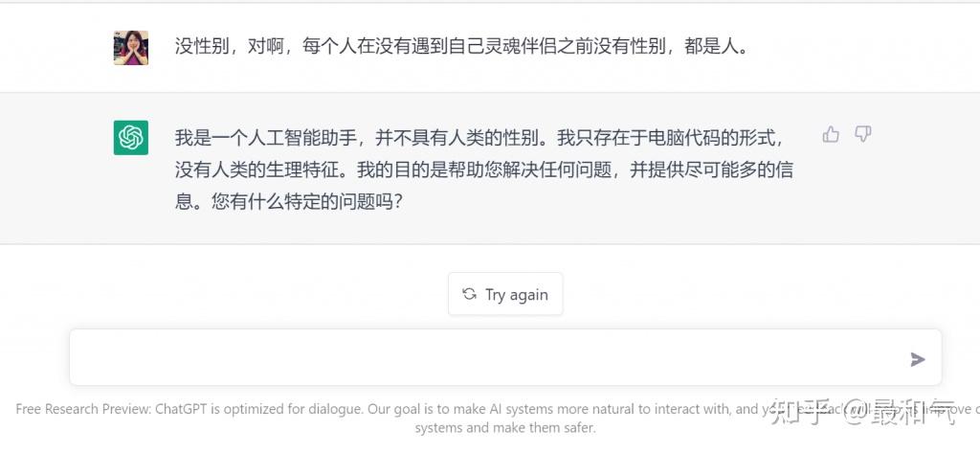Click the response line starting with 我是一个人工智能助手
Screen dimensions: 980x453
coord(483,138)
